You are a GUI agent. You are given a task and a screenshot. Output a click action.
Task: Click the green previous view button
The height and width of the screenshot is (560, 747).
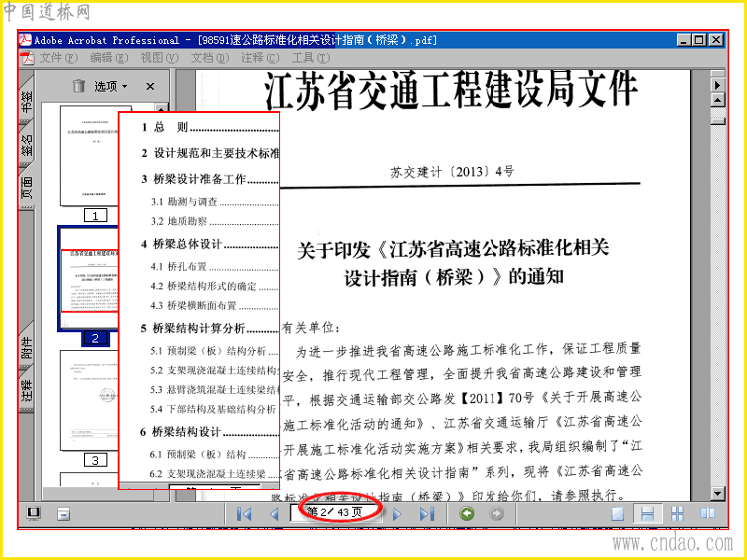click(467, 513)
